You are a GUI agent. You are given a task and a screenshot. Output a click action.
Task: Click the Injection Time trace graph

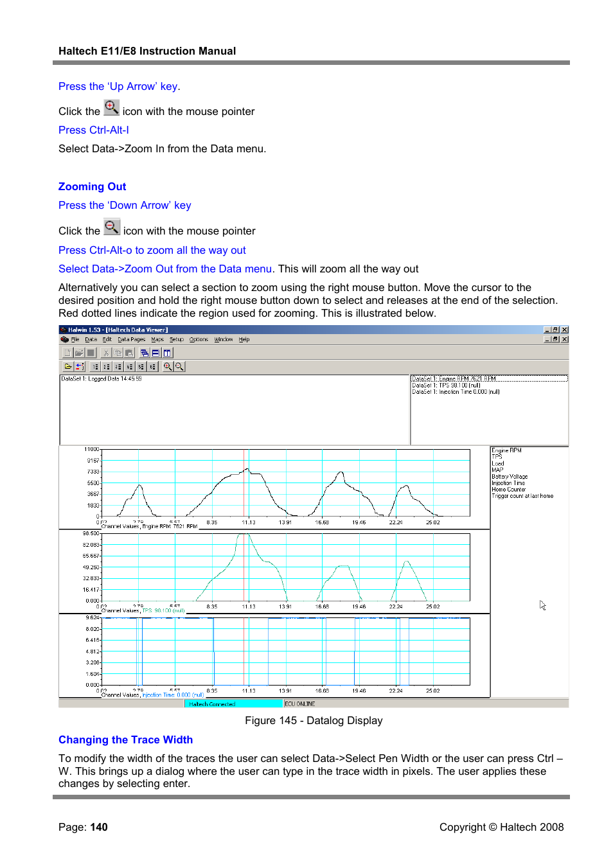[286, 651]
